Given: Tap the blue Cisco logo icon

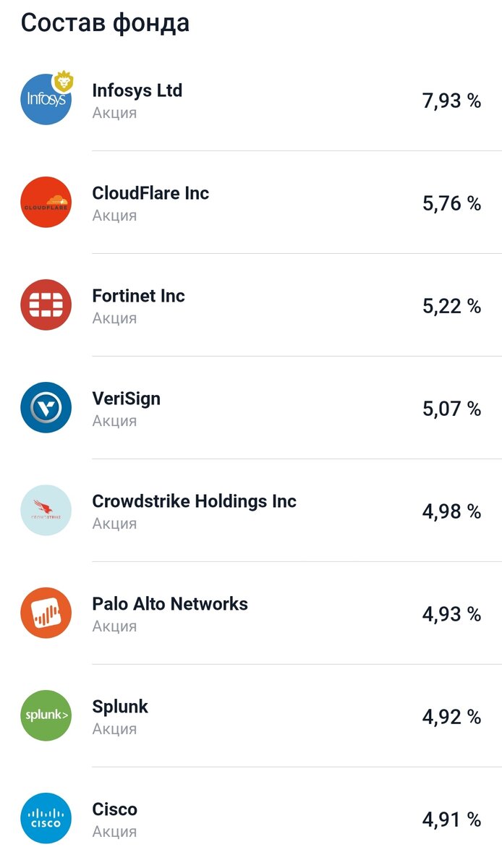Looking at the screenshot, I should (46, 818).
